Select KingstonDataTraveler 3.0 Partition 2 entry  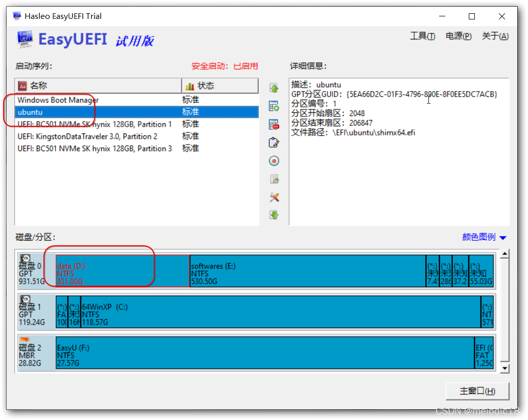[137, 136]
